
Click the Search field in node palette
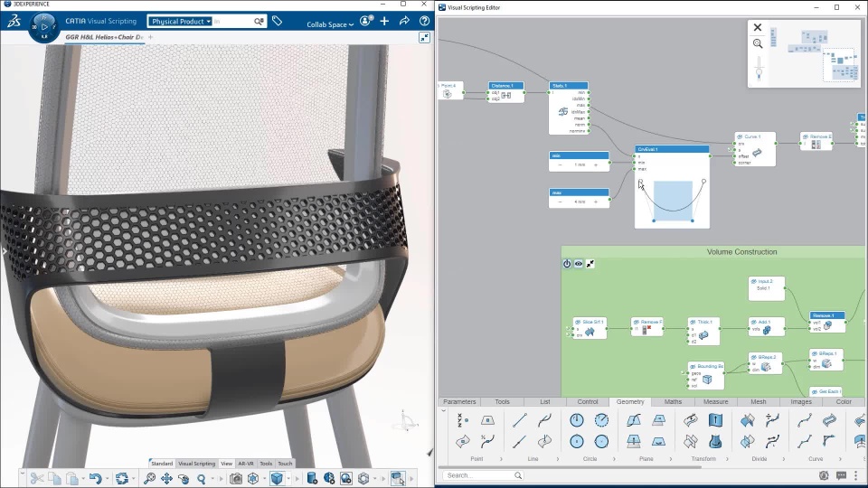(482, 475)
